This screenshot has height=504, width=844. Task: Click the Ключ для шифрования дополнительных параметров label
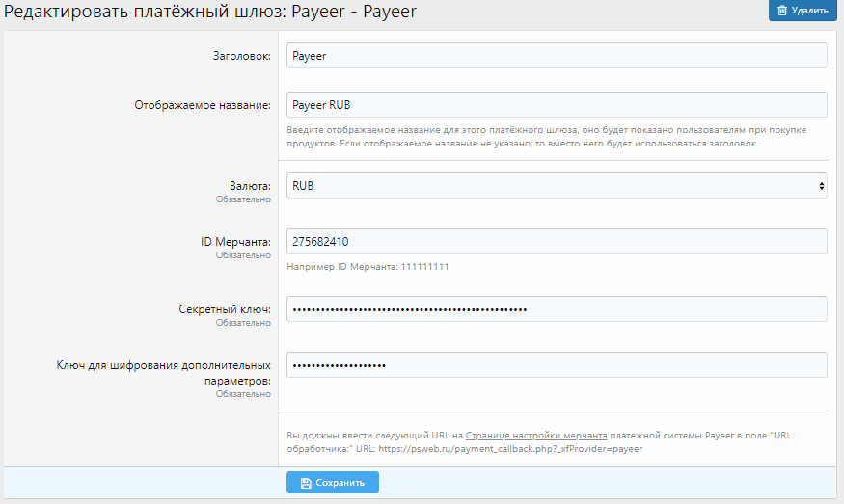[x=165, y=373]
